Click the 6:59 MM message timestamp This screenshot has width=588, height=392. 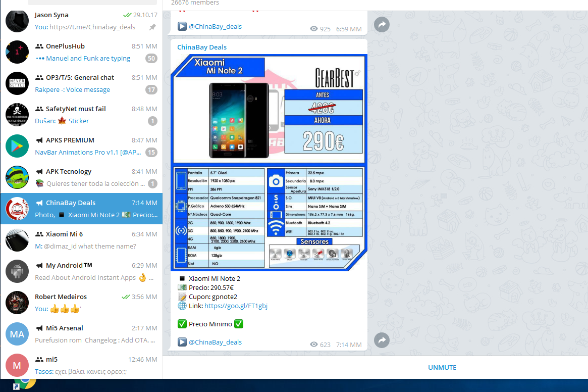pos(349,29)
